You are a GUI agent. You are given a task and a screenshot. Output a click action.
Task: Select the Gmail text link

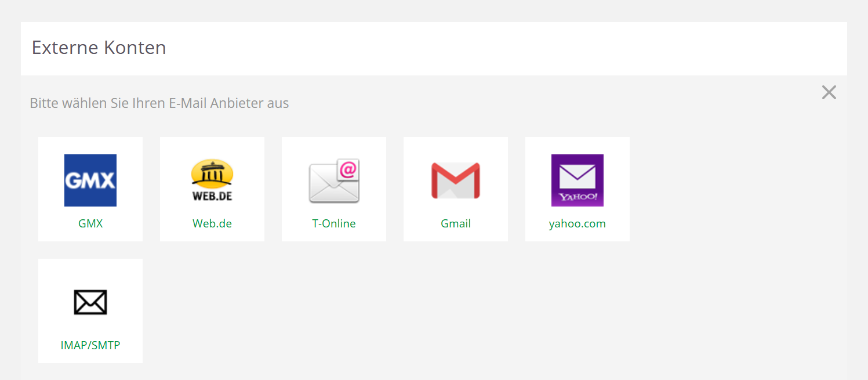coord(456,223)
